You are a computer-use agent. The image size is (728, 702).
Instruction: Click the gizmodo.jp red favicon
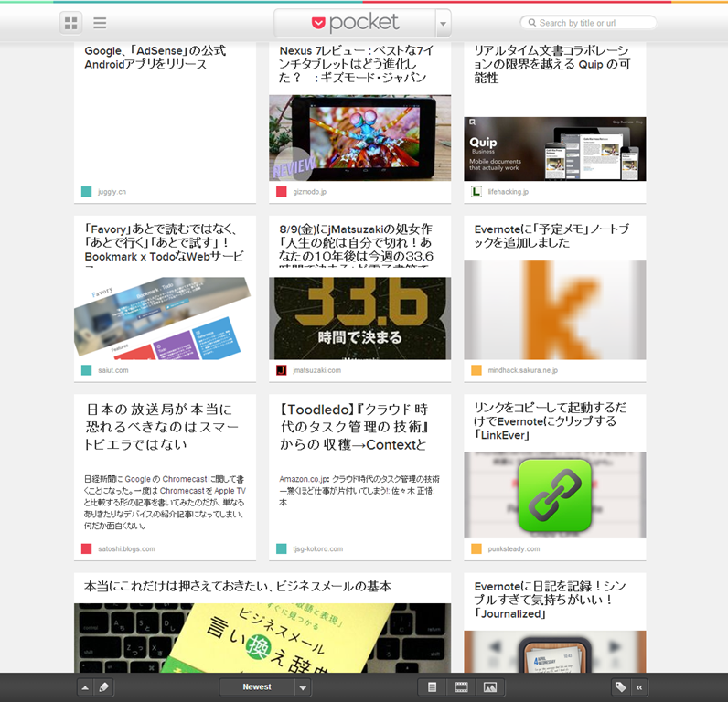282,192
